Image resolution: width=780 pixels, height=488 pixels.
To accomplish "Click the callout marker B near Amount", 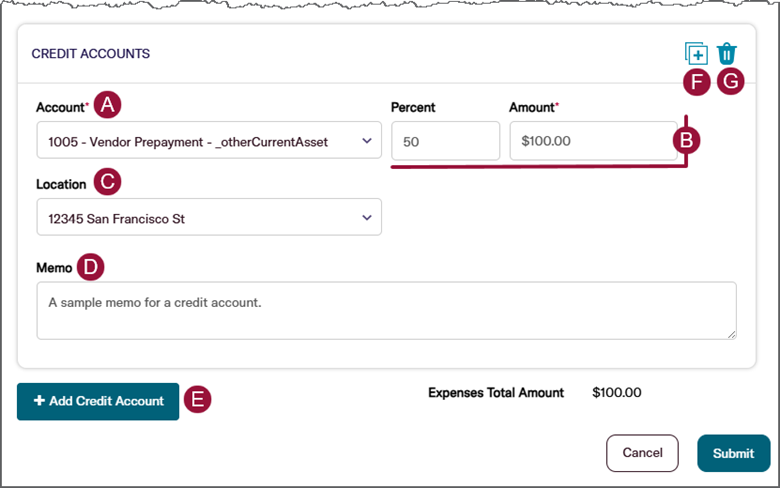I will (687, 140).
